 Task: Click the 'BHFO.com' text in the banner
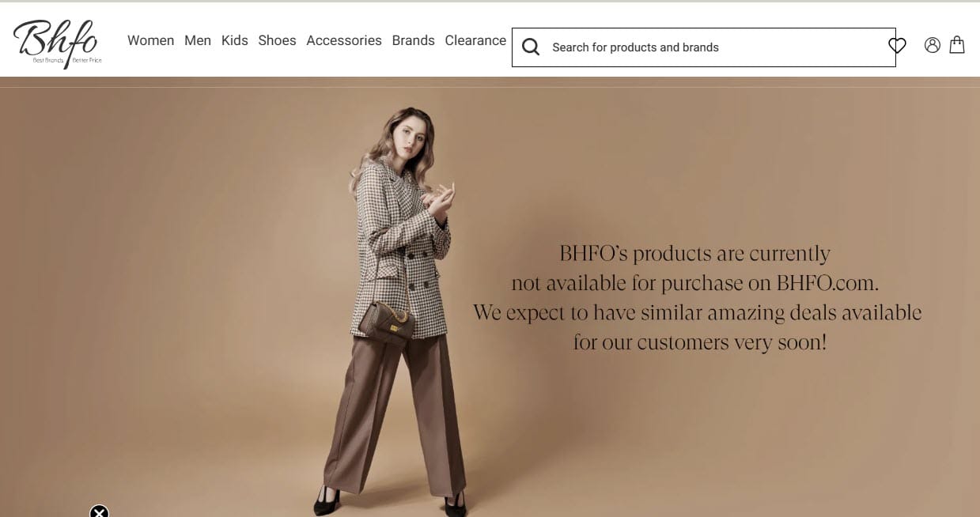[827, 283]
